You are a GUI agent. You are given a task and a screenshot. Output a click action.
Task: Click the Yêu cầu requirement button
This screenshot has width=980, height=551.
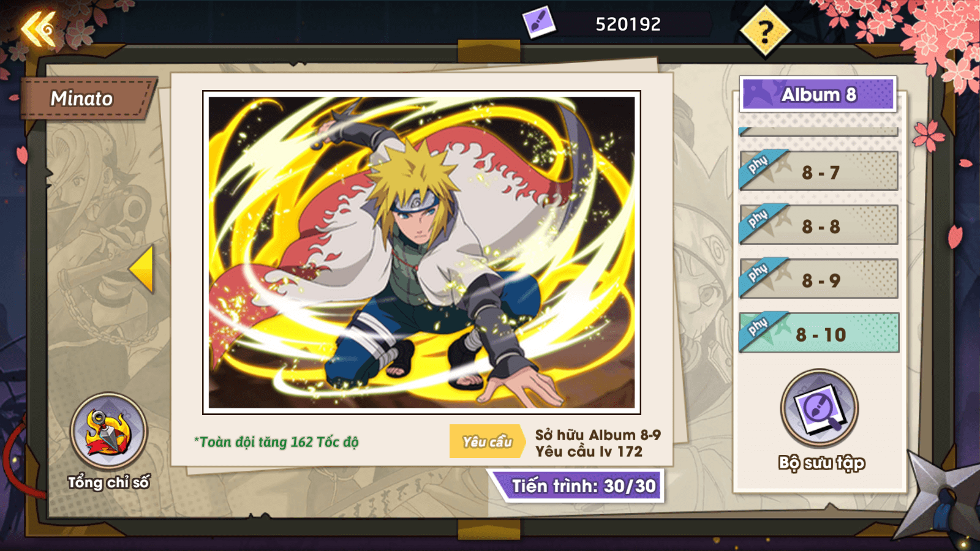coord(487,441)
